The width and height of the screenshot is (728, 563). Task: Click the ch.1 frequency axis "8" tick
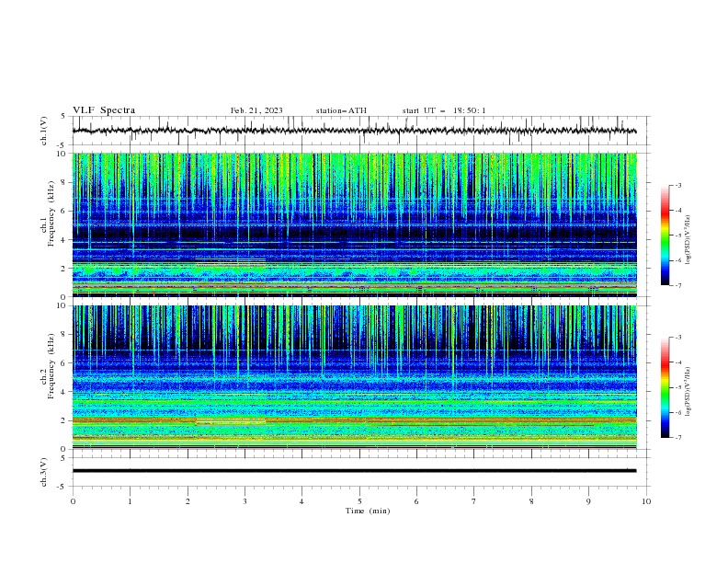63,182
